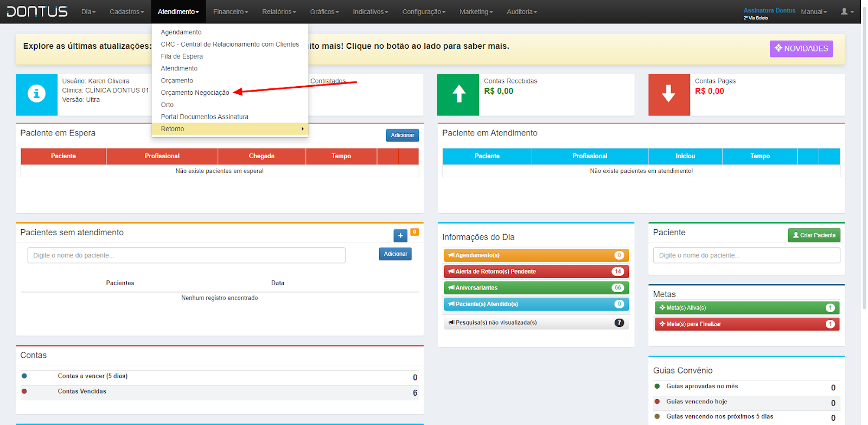The image size is (868, 425).
Task: Click green up-arrow Contas Recebidas icon
Action: point(458,94)
